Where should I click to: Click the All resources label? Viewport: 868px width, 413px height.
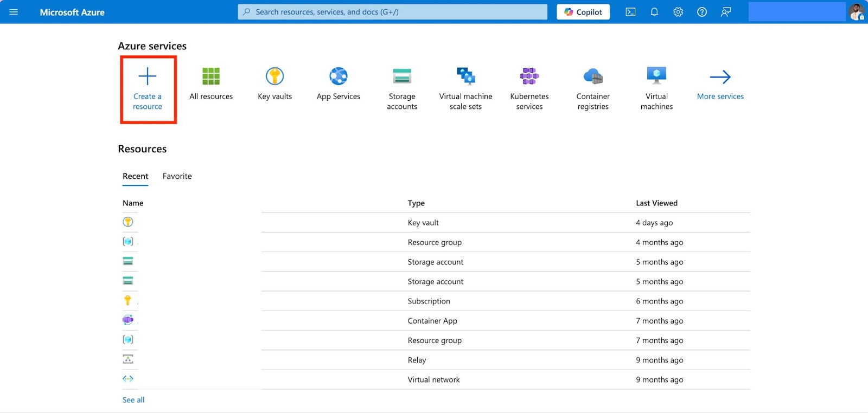pos(211,96)
